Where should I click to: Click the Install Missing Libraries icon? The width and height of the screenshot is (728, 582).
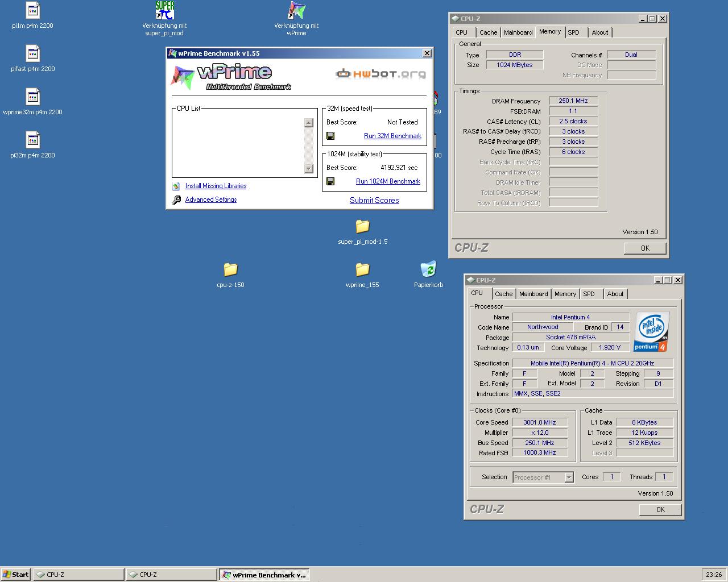tap(176, 186)
